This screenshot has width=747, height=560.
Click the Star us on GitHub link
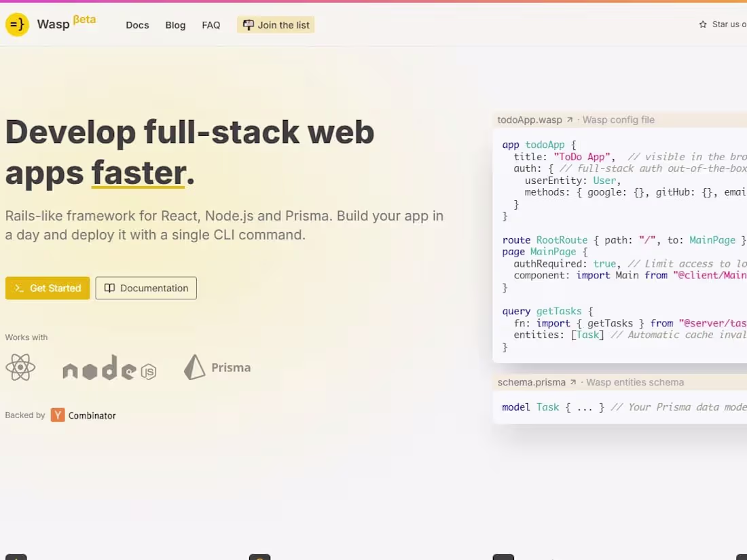pyautogui.click(x=727, y=24)
